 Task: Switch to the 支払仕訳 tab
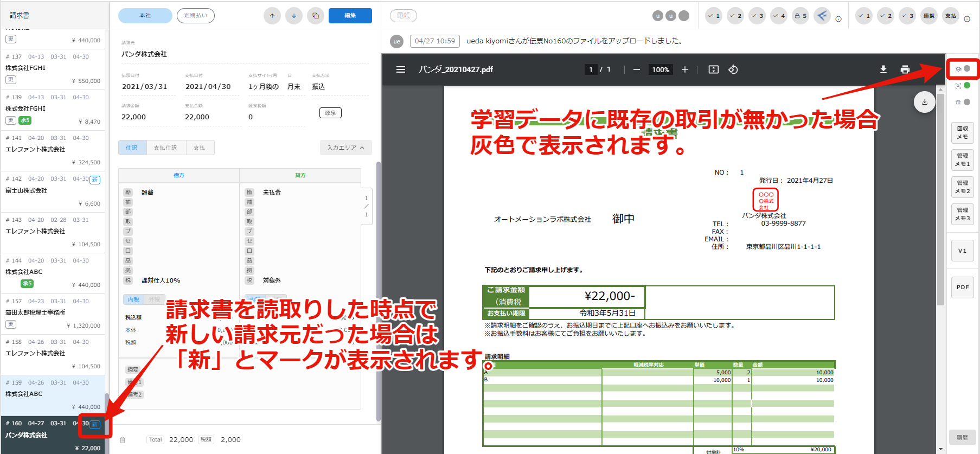pos(165,148)
